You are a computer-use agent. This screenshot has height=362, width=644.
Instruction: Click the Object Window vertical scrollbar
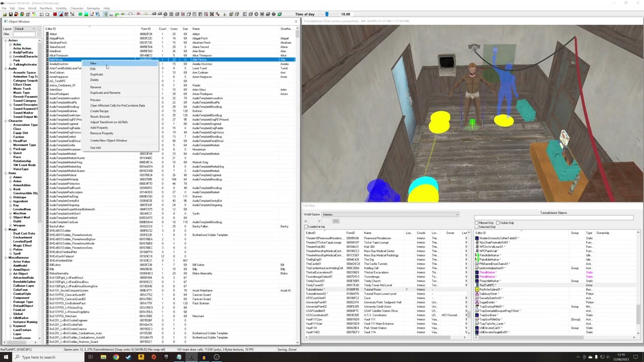(x=297, y=186)
